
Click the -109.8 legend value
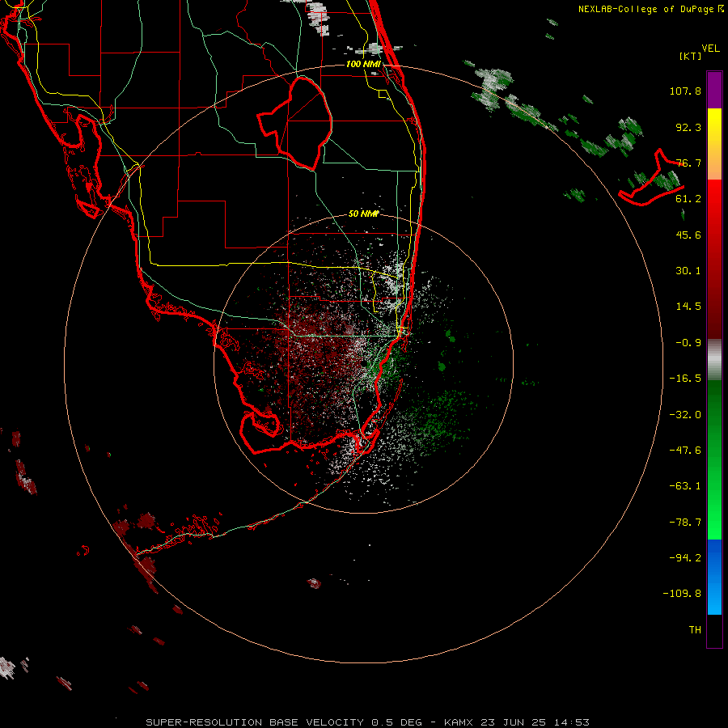point(682,594)
